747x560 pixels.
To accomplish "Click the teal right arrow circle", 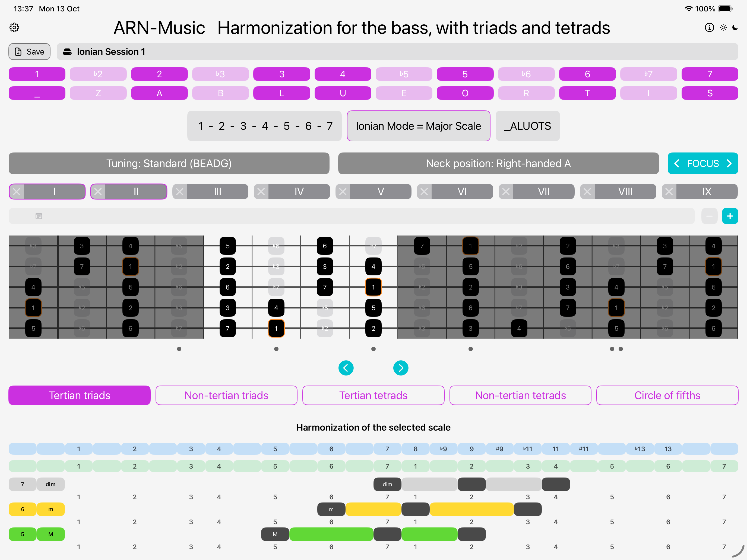I will click(x=401, y=368).
